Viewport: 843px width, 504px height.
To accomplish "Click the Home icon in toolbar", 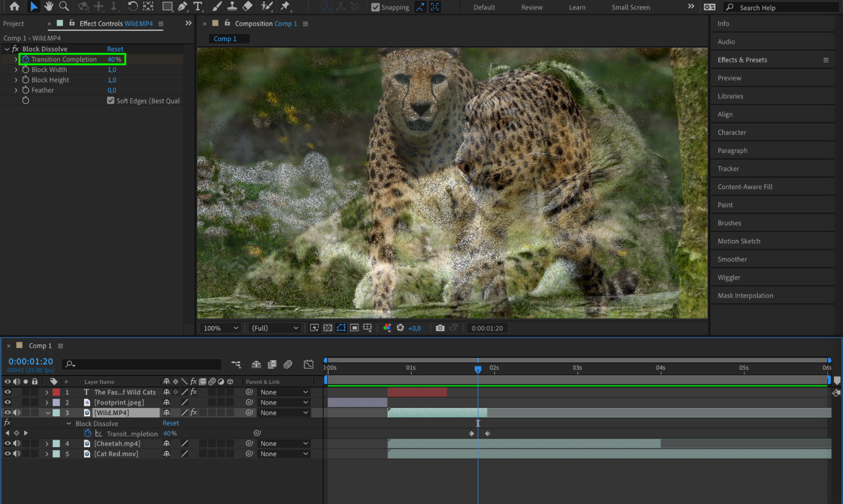I will pos(14,6).
